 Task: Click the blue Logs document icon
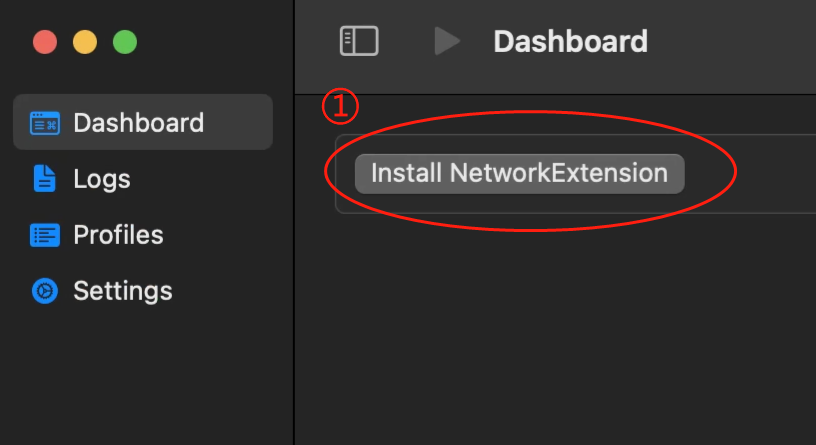coord(45,179)
